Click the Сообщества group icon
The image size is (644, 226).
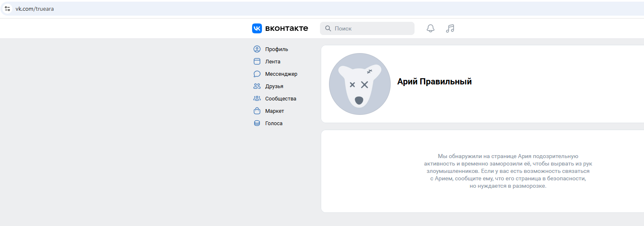(x=257, y=99)
